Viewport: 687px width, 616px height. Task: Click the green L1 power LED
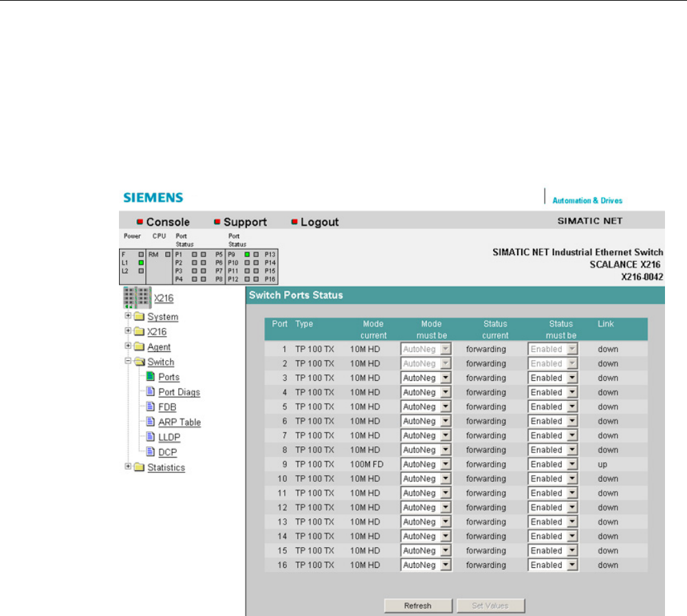coord(141,263)
